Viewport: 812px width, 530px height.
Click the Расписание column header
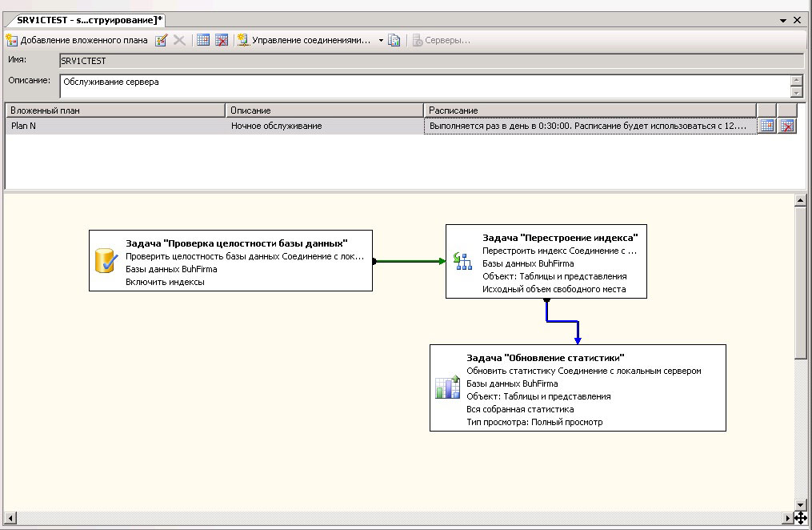(x=589, y=110)
